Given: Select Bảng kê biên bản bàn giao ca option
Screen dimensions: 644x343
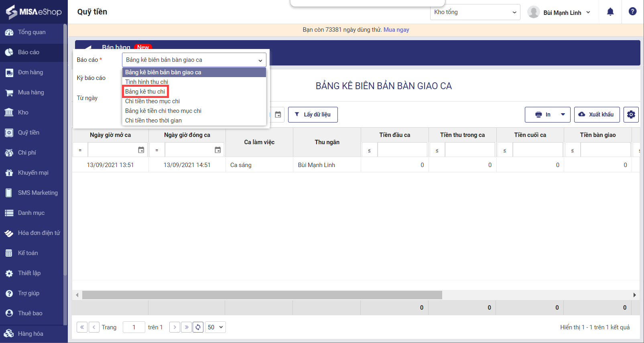Looking at the screenshot, I should click(x=194, y=72).
